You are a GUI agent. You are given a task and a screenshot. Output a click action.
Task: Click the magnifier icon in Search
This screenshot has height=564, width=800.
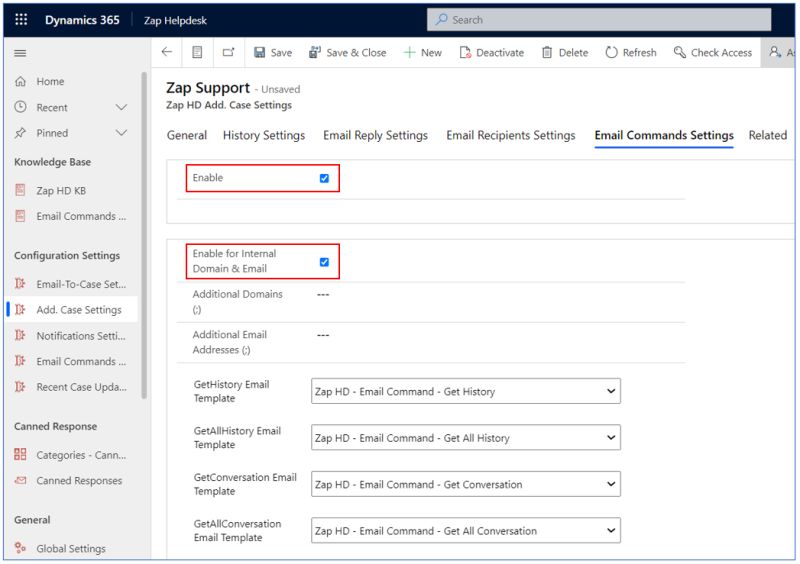[442, 19]
